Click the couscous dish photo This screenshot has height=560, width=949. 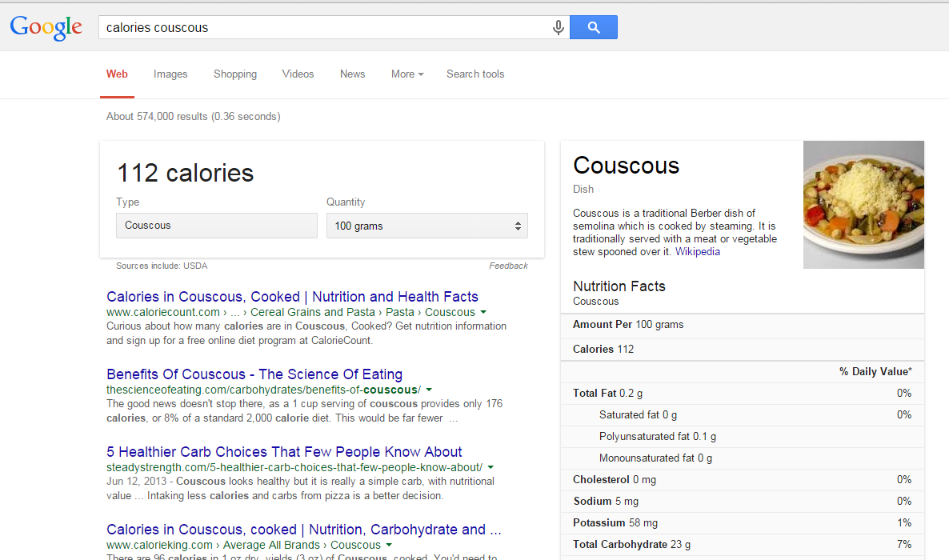tap(863, 205)
